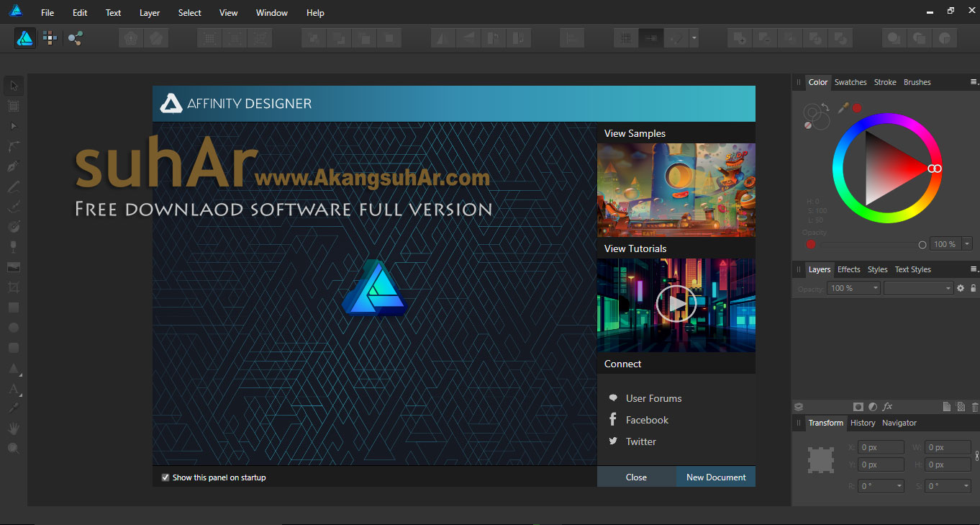Screen dimensions: 980x525
Task: Open the Layer menu
Action: (150, 13)
